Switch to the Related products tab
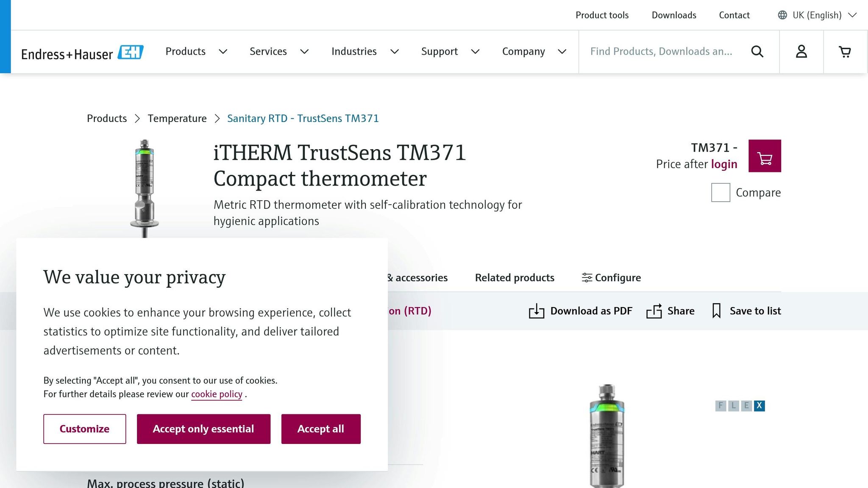Screen dimensions: 868x488 (x=515, y=277)
